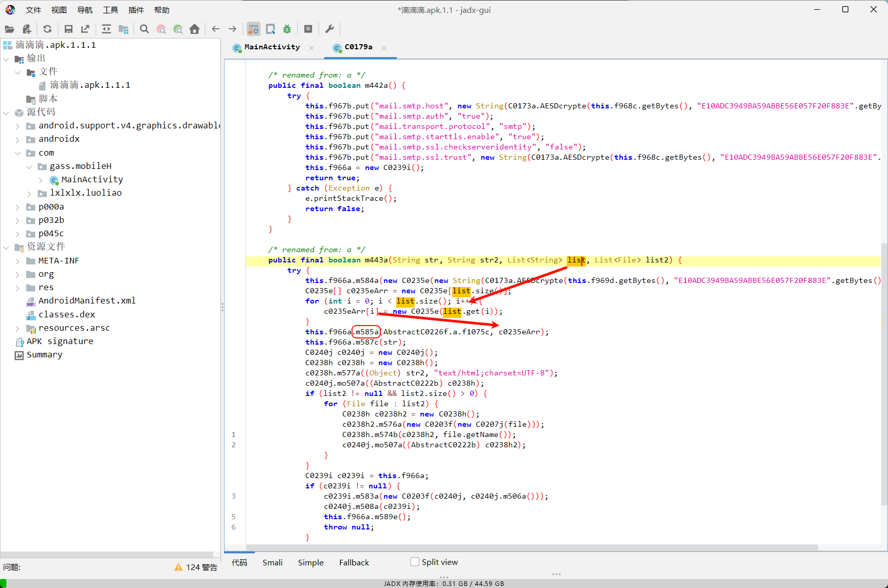This screenshot has height=588, width=888.
Task: Select the p032b package
Action: [x=51, y=220]
